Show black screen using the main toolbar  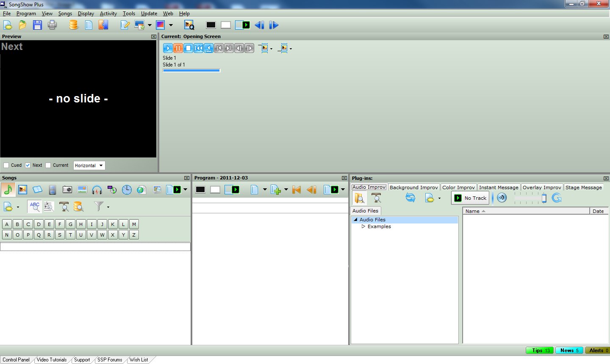[x=211, y=25]
